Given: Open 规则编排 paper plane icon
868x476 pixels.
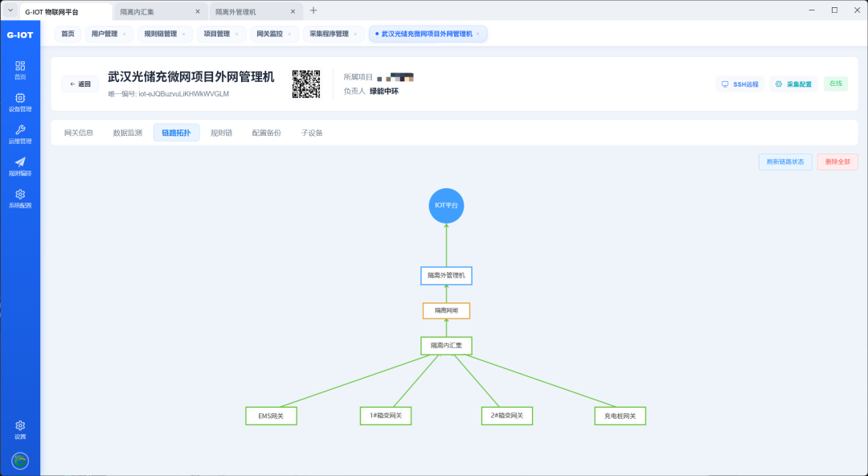Looking at the screenshot, I should [x=20, y=166].
